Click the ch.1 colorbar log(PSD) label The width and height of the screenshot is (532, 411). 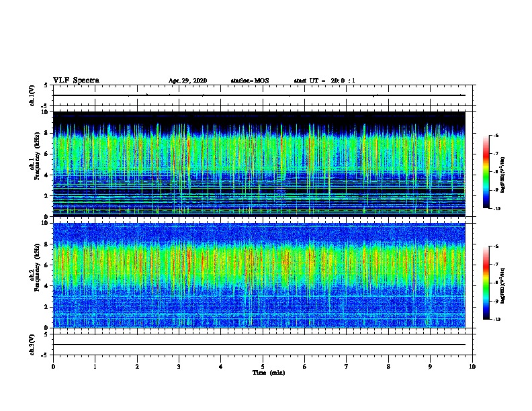503,175
